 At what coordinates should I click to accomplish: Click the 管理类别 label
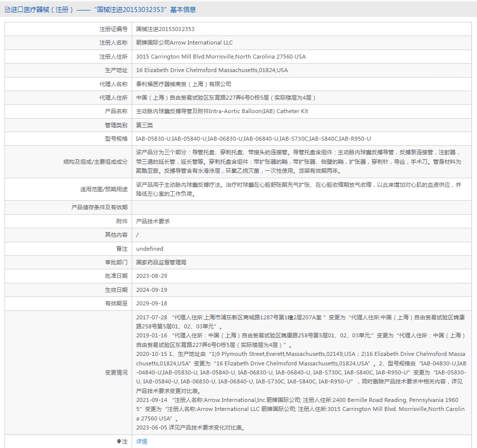(x=116, y=125)
